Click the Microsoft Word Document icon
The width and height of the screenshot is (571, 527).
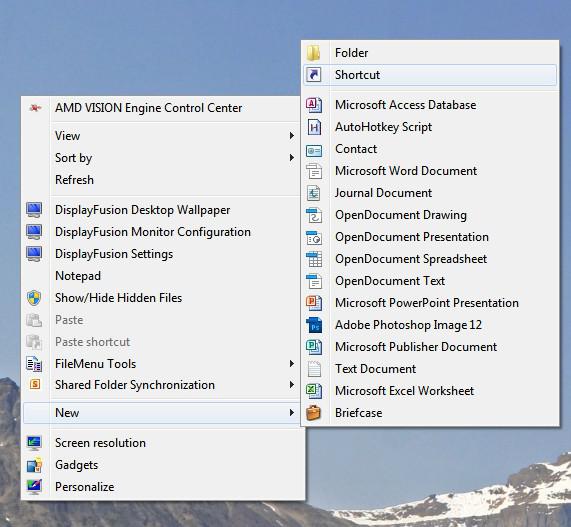coord(314,171)
